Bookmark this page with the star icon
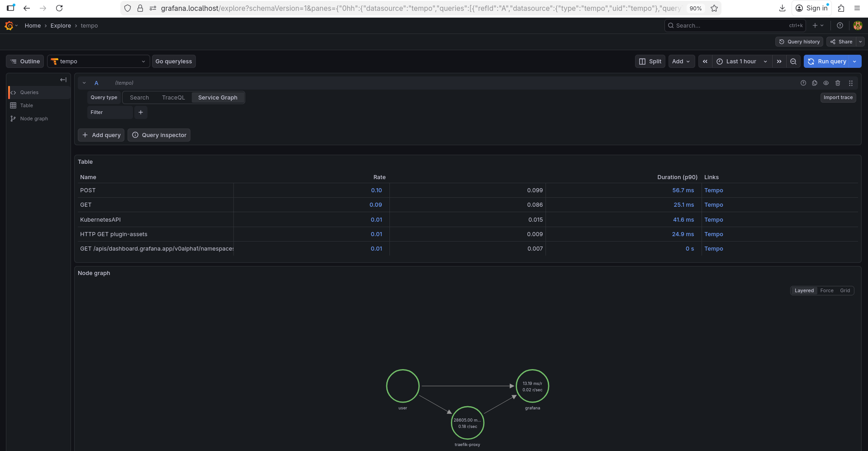 (714, 8)
